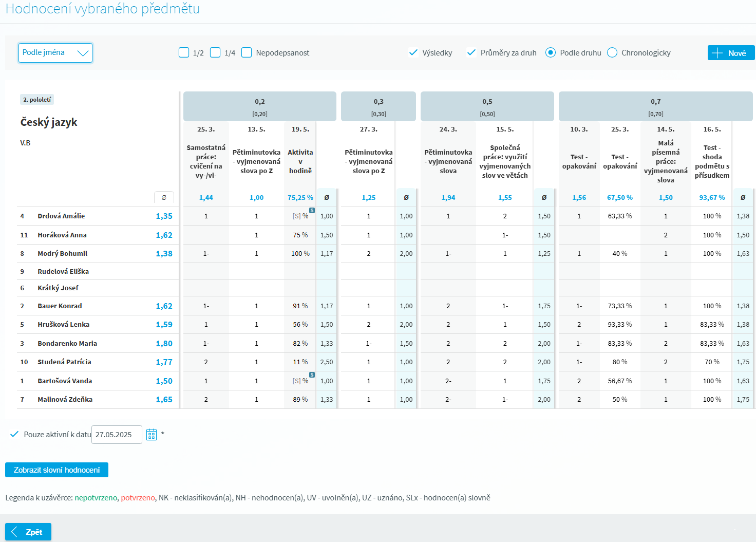Select student Bondarenko Maria
Image resolution: width=756 pixels, height=542 pixels.
pos(67,343)
